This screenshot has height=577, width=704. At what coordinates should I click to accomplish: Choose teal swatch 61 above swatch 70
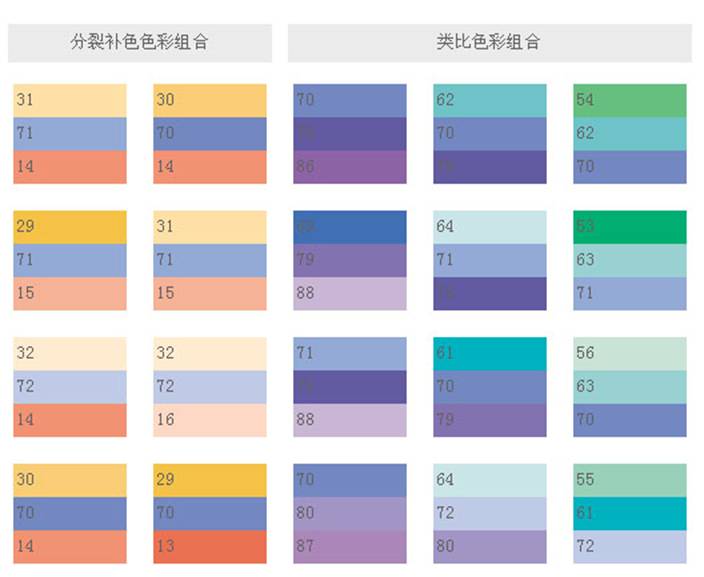490,353
